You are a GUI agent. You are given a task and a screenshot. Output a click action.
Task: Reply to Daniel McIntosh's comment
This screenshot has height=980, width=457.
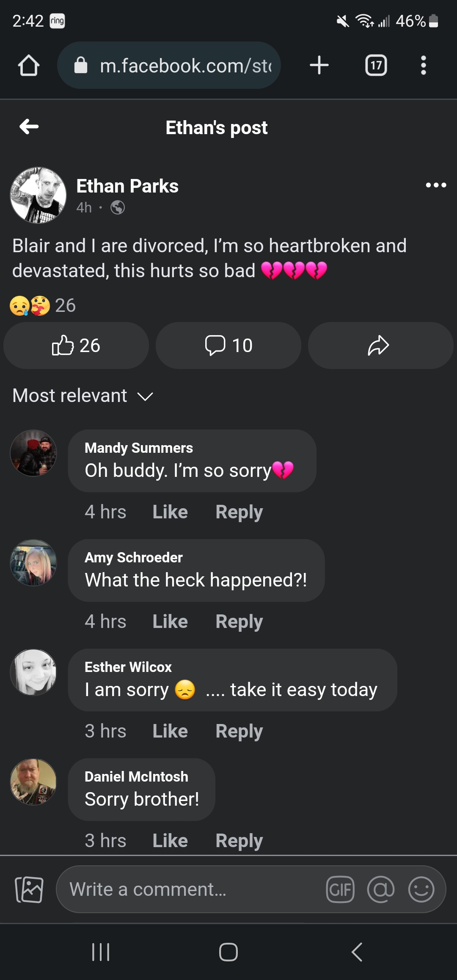click(239, 841)
